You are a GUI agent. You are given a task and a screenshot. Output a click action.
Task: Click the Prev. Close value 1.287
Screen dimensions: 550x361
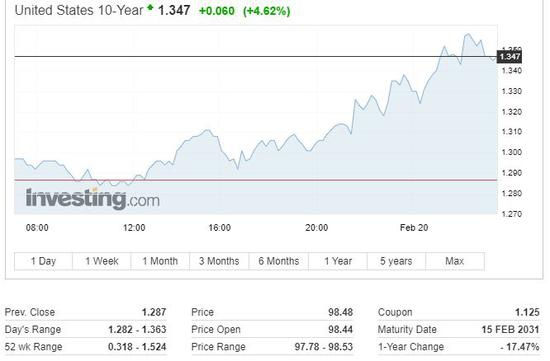[x=154, y=312]
